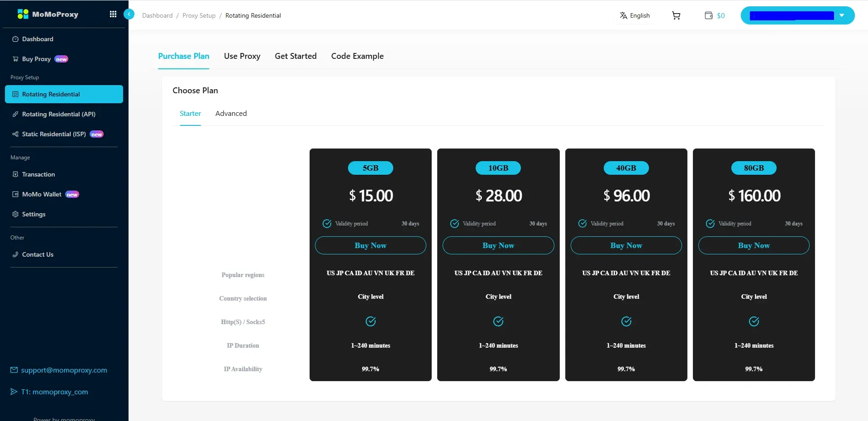Click the Proxy Setup breadcrumb
The width and height of the screenshot is (868, 421).
pyautogui.click(x=199, y=15)
